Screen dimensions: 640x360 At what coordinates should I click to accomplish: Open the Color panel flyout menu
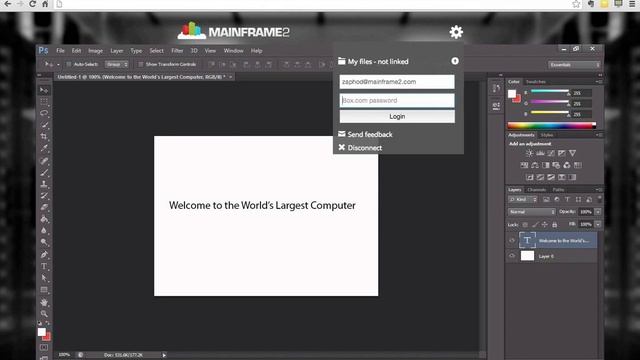click(599, 82)
